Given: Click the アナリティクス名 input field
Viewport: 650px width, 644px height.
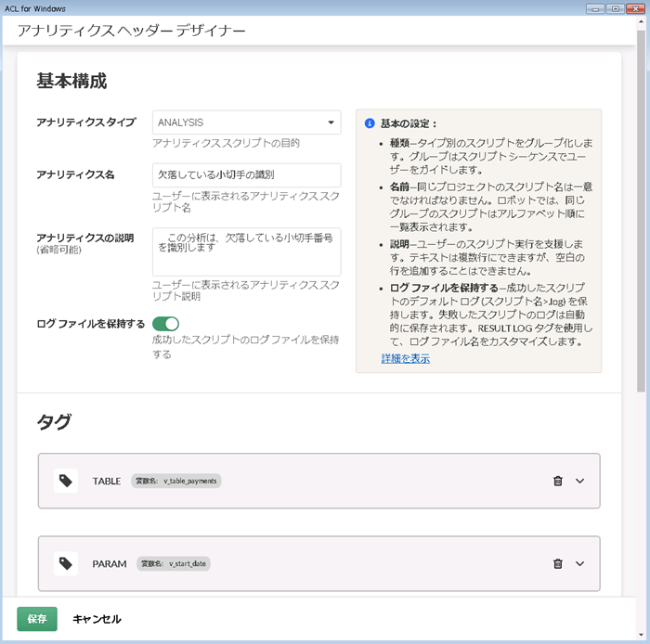Looking at the screenshot, I should click(246, 174).
